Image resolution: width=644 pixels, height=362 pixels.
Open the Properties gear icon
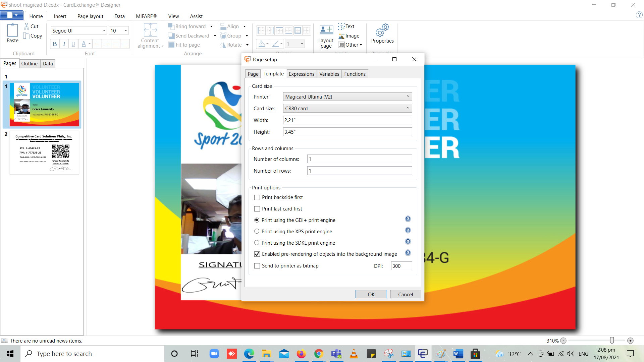tap(382, 30)
